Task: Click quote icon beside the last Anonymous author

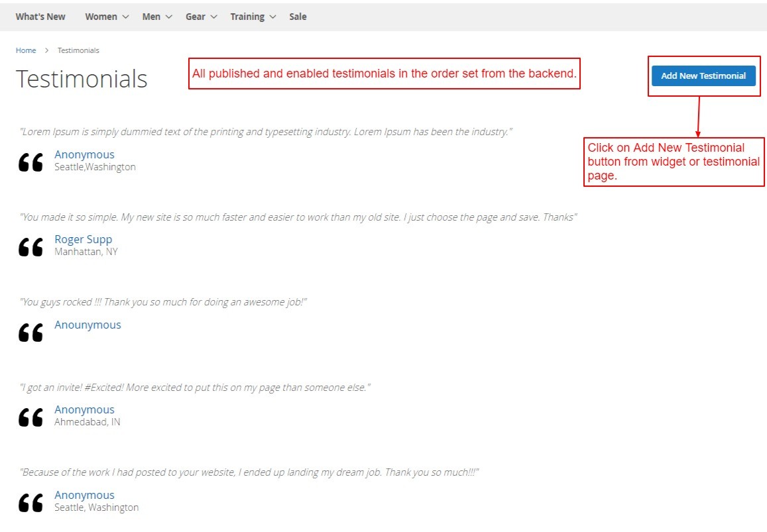Action: click(x=30, y=503)
